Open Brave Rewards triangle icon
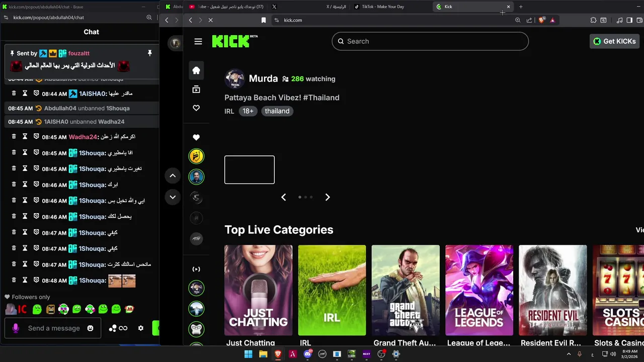644x362 pixels. 552,20
